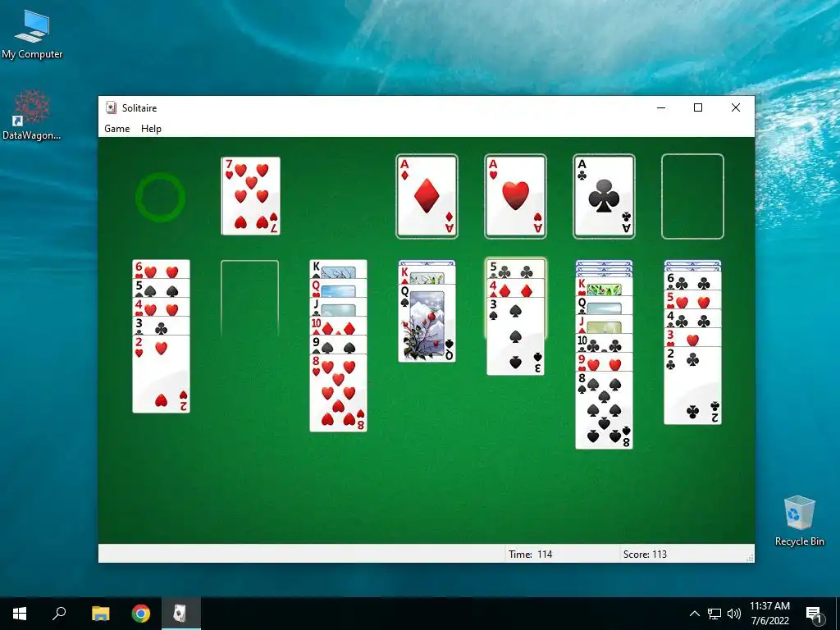
Task: Click the Score: 113 status entry
Action: [x=645, y=554]
